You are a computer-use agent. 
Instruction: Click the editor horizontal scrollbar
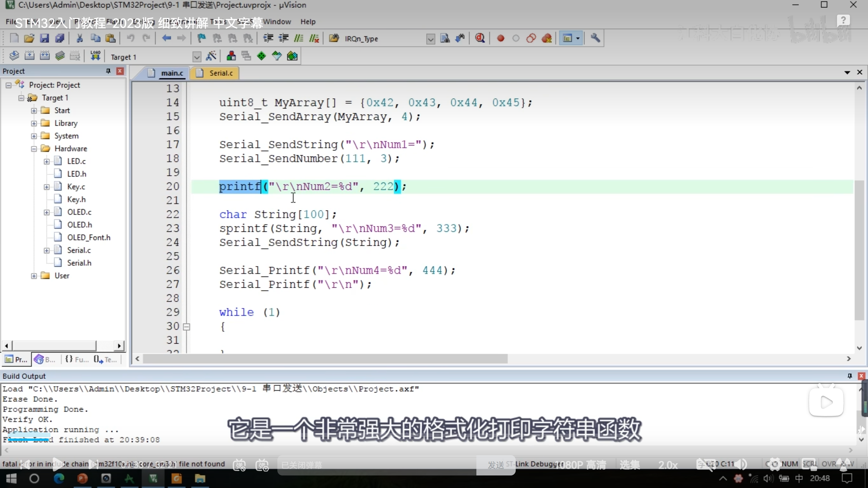coord(325,359)
